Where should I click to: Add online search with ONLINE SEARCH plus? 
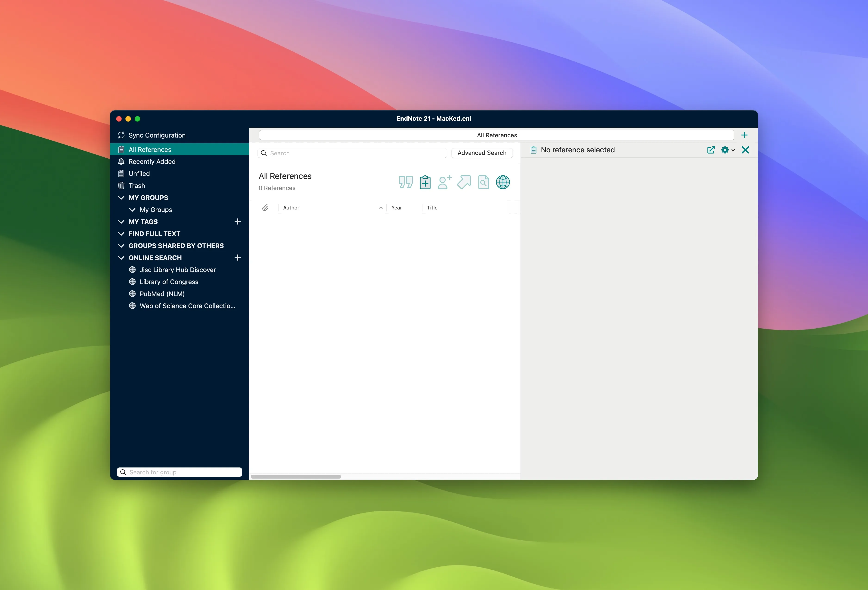click(238, 258)
